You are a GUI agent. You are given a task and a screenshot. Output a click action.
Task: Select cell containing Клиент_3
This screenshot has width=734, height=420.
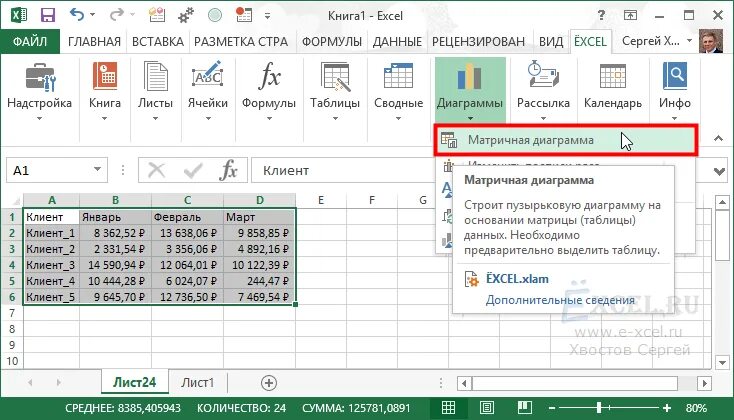click(x=51, y=265)
